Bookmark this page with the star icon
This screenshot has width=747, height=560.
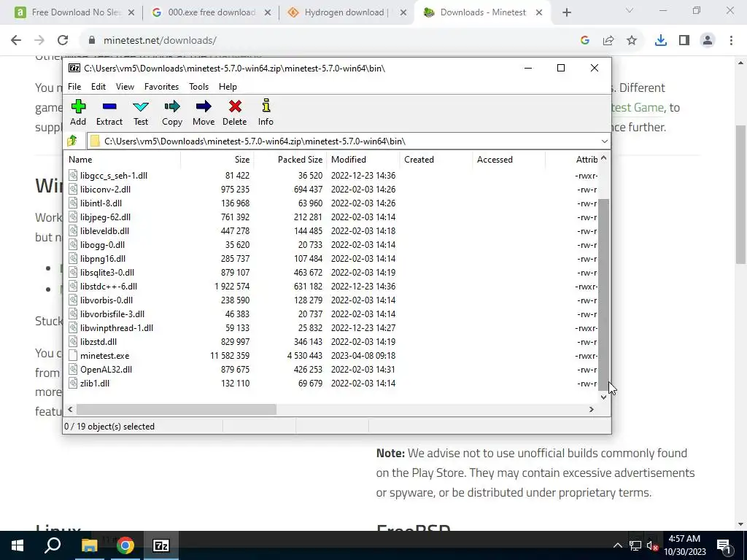[x=632, y=41]
